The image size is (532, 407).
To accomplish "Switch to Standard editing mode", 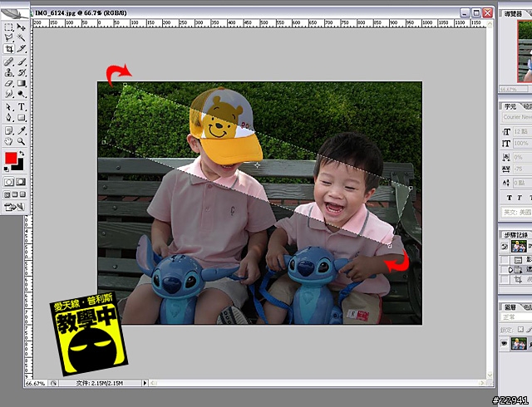I will pyautogui.click(x=9, y=182).
